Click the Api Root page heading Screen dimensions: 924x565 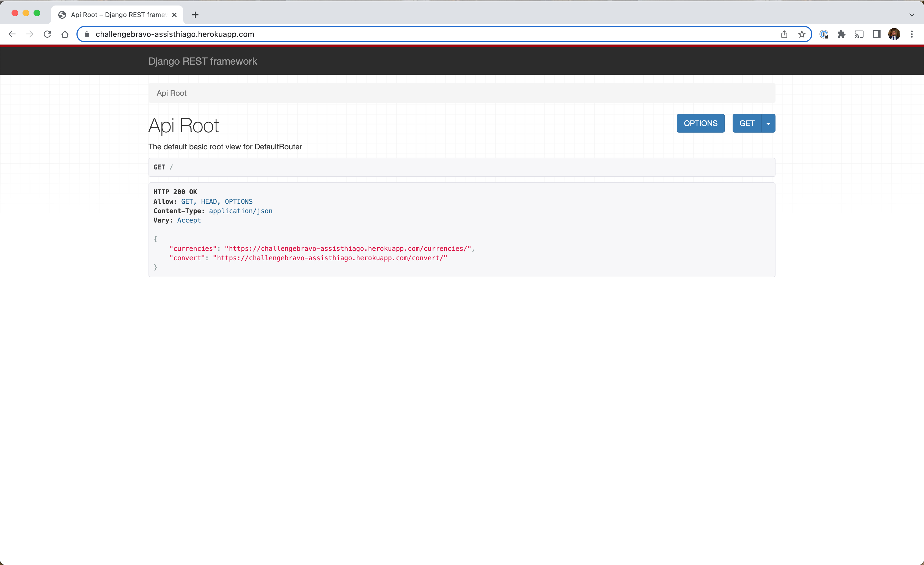tap(183, 125)
